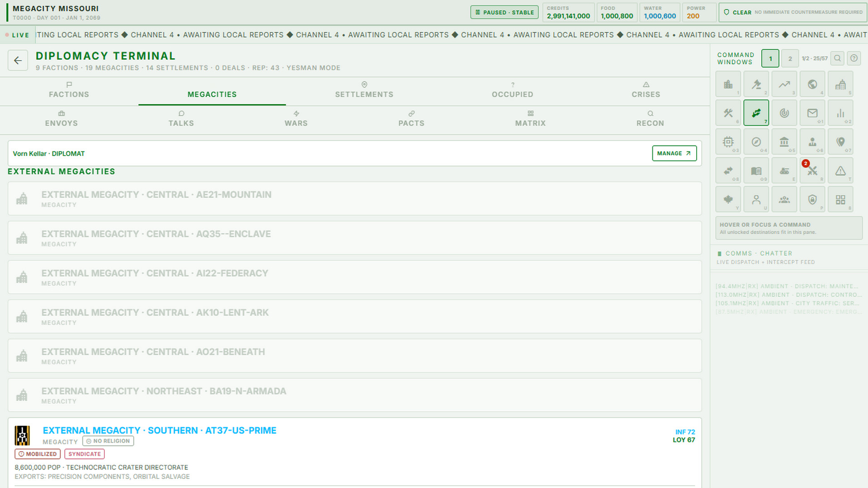This screenshot has height=488, width=868.
Task: Open the bar chart command window
Action: (840, 113)
